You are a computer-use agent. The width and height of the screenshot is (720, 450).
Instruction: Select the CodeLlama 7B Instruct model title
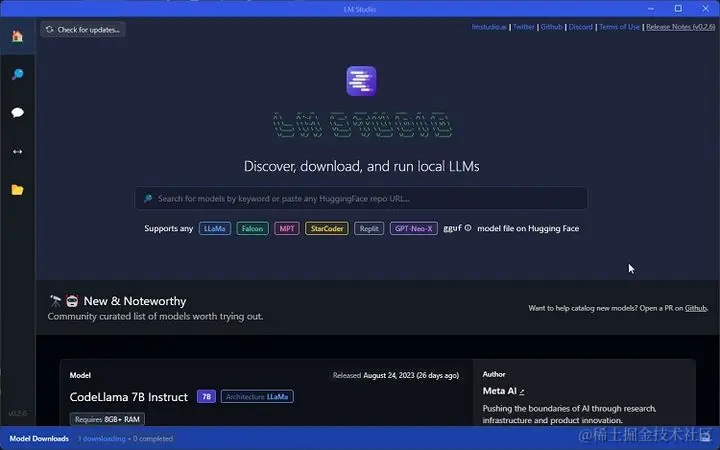pos(129,397)
